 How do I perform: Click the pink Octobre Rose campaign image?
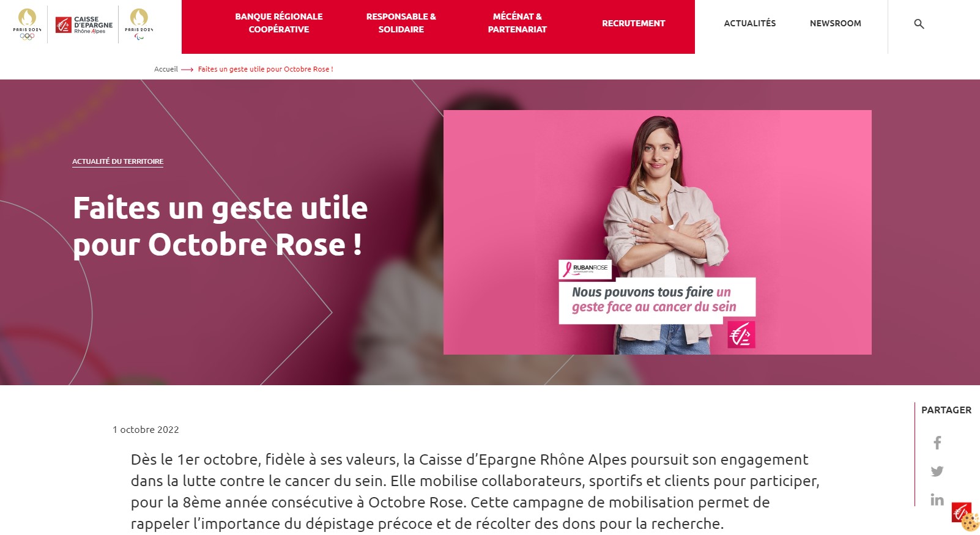click(658, 232)
